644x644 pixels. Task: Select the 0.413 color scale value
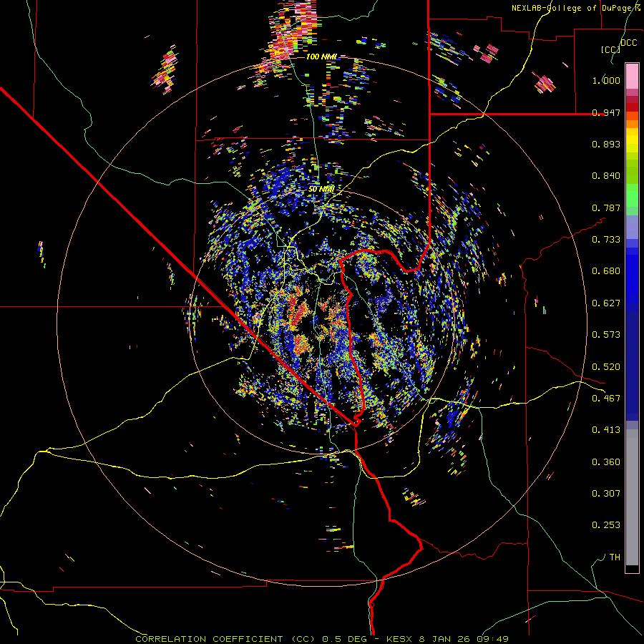(x=606, y=430)
